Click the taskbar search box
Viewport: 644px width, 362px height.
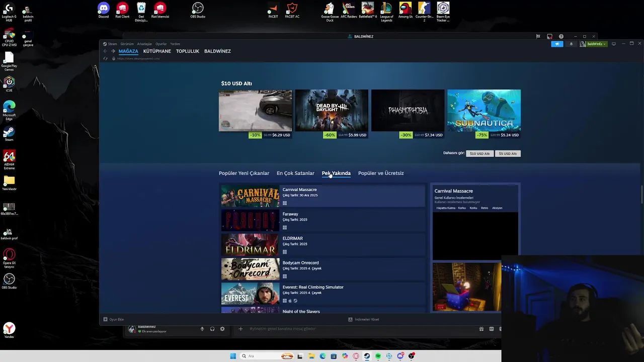(x=267, y=356)
